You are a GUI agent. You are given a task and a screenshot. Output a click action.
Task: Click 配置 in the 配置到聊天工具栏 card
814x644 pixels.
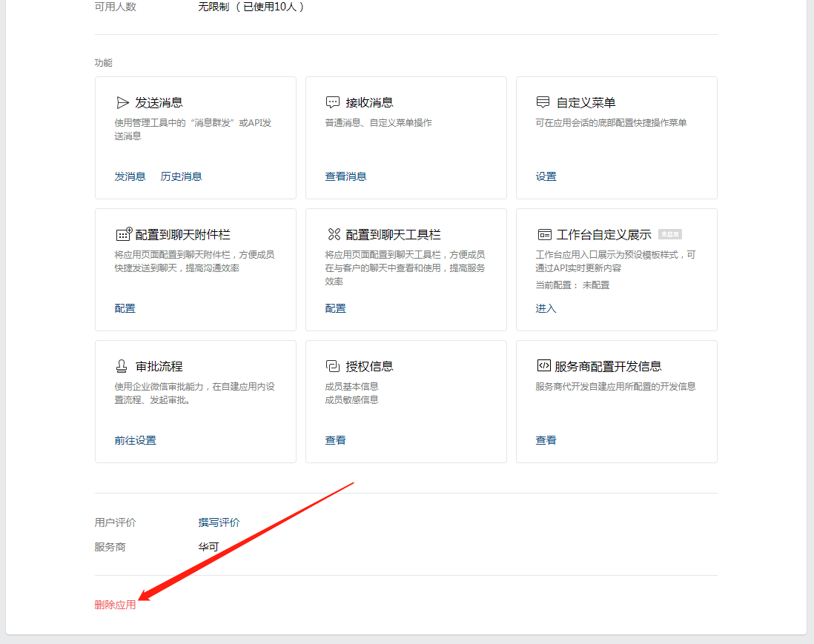click(335, 308)
